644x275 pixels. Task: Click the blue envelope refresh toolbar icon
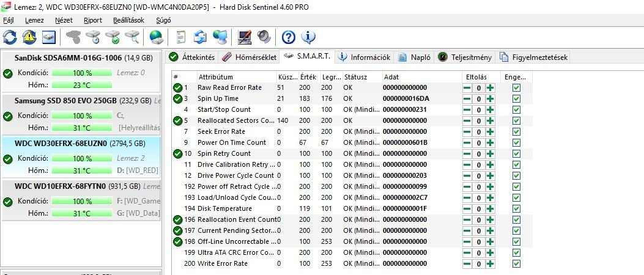click(x=201, y=37)
